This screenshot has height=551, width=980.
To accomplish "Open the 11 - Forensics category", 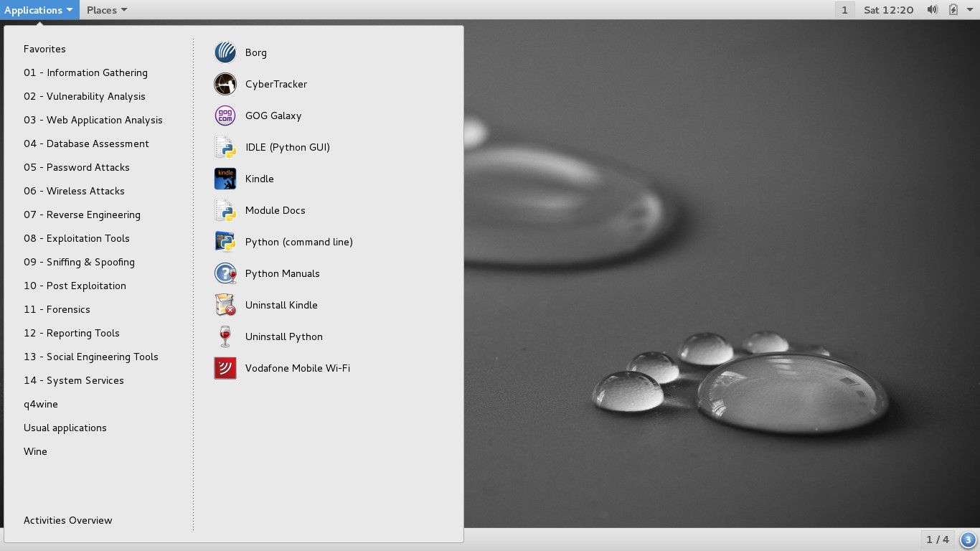I will (57, 309).
